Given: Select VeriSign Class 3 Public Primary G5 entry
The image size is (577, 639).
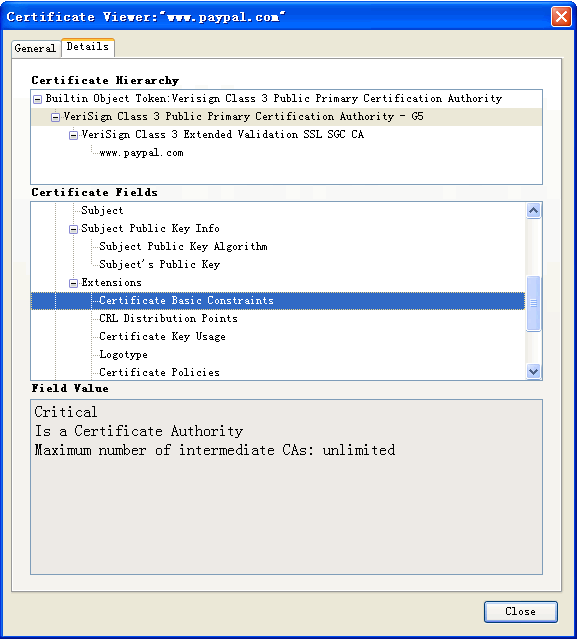Looking at the screenshot, I should pyautogui.click(x=243, y=117).
